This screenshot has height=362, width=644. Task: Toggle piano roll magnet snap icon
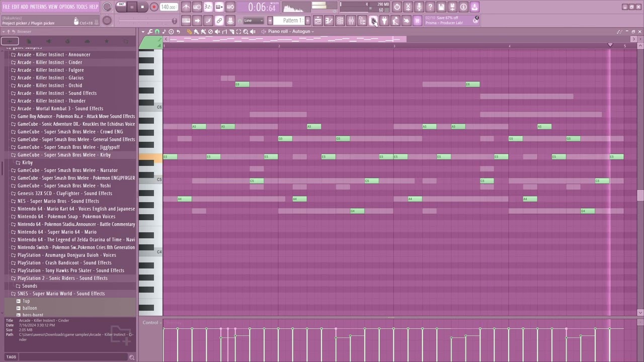157,32
